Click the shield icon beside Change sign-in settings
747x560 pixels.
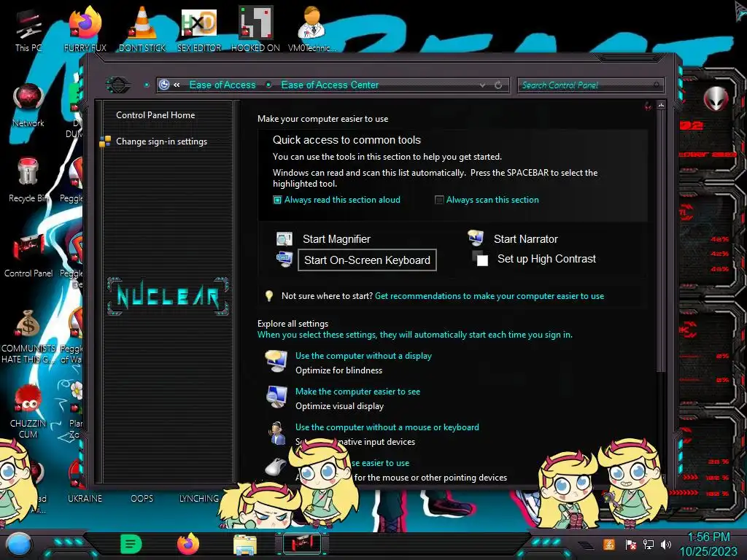click(x=105, y=141)
